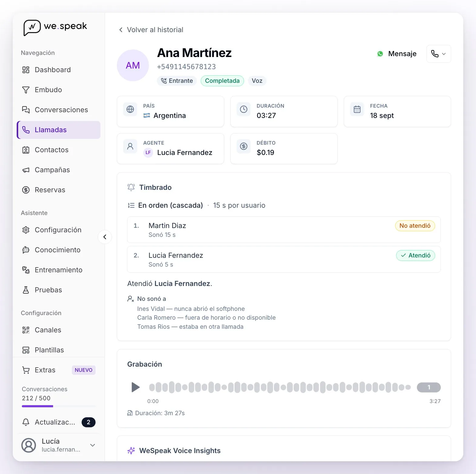Send a WhatsApp Mensaje to Ana Martínez
Viewport: 476px width, 474px height.
pos(397,54)
